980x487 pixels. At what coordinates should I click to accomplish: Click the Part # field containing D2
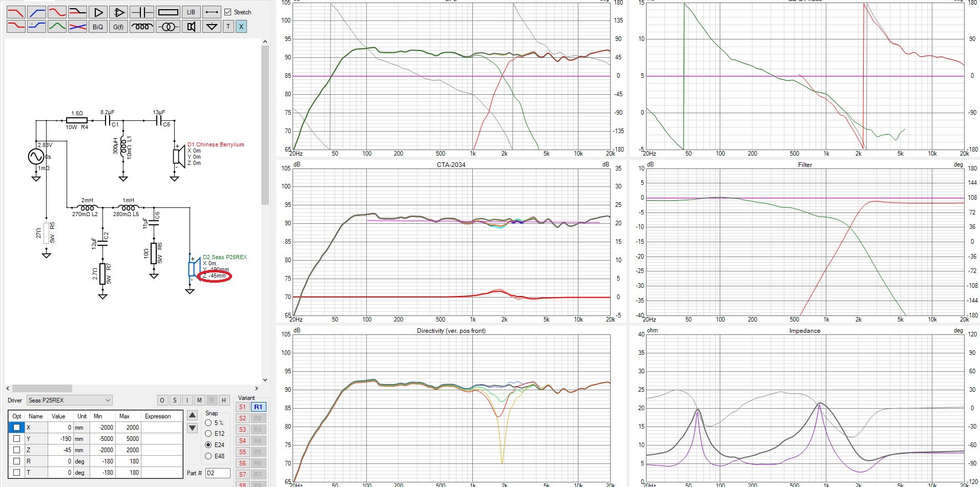[x=218, y=473]
